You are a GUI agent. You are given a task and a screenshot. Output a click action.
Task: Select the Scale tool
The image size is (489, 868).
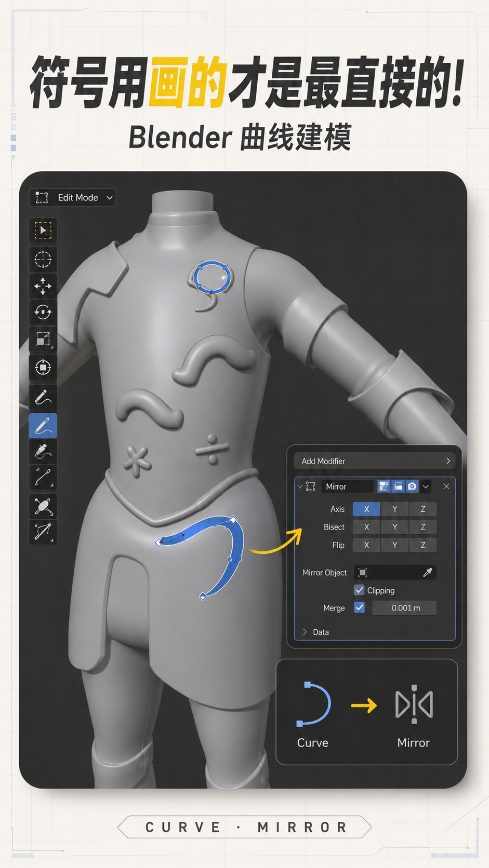pyautogui.click(x=43, y=339)
